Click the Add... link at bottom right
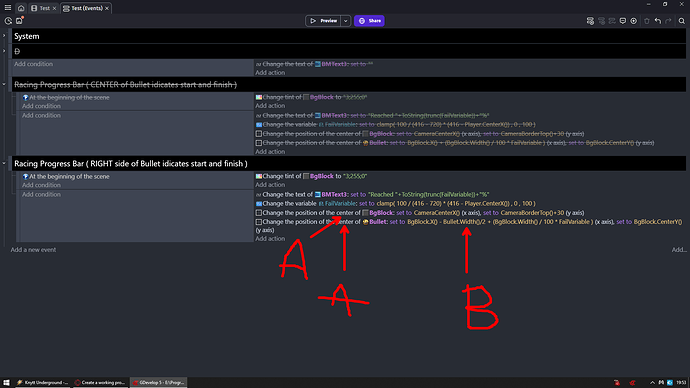The width and height of the screenshot is (690, 388). tap(679, 250)
